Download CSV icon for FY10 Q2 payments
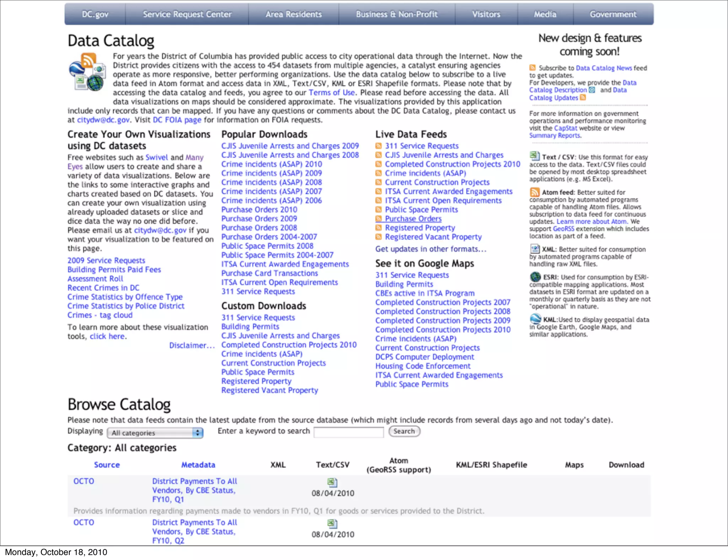Screen dimensions: 728x560 pos(332,523)
